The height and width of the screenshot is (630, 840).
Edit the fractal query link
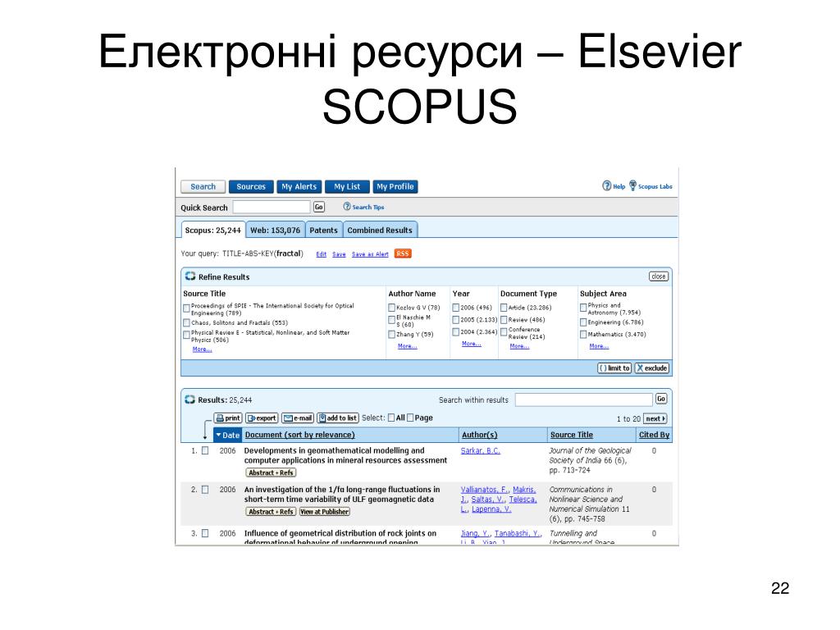click(x=321, y=254)
